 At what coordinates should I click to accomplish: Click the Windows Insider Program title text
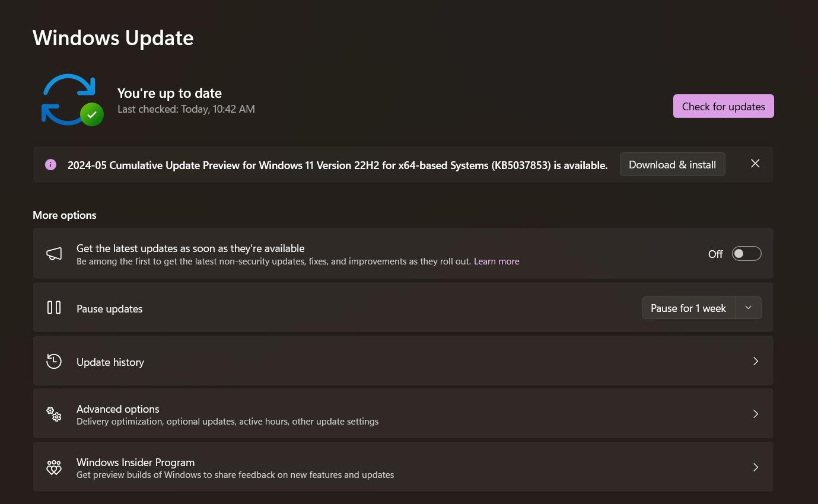pyautogui.click(x=135, y=462)
